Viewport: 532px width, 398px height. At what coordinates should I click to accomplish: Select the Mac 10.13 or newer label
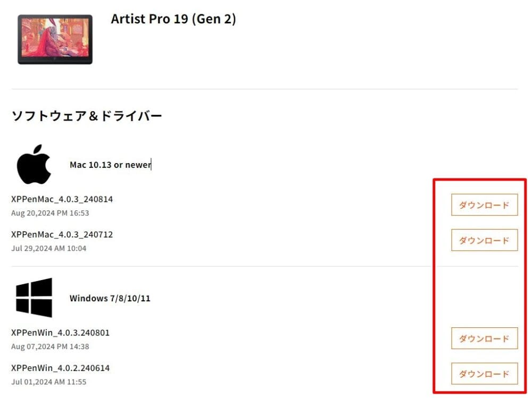pos(110,165)
